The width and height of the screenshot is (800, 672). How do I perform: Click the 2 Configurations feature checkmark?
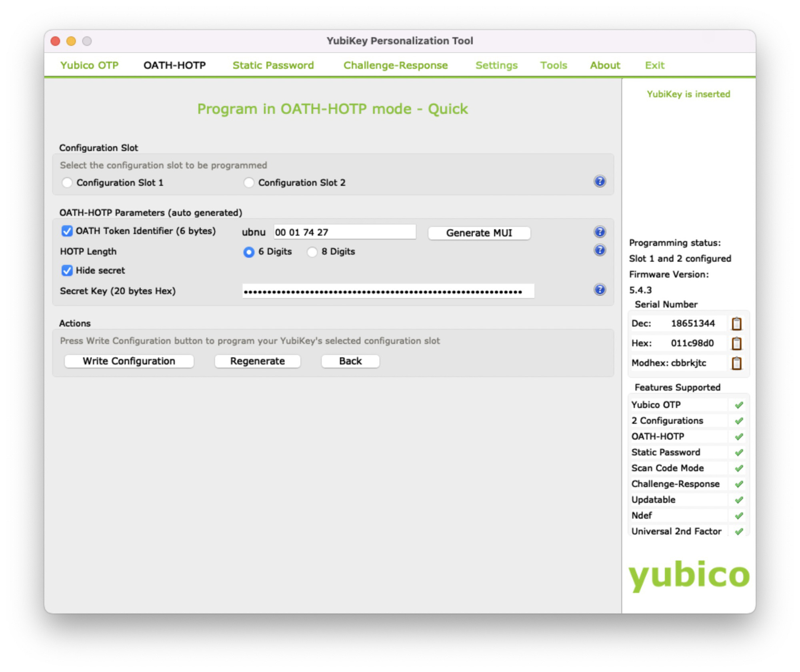(738, 421)
